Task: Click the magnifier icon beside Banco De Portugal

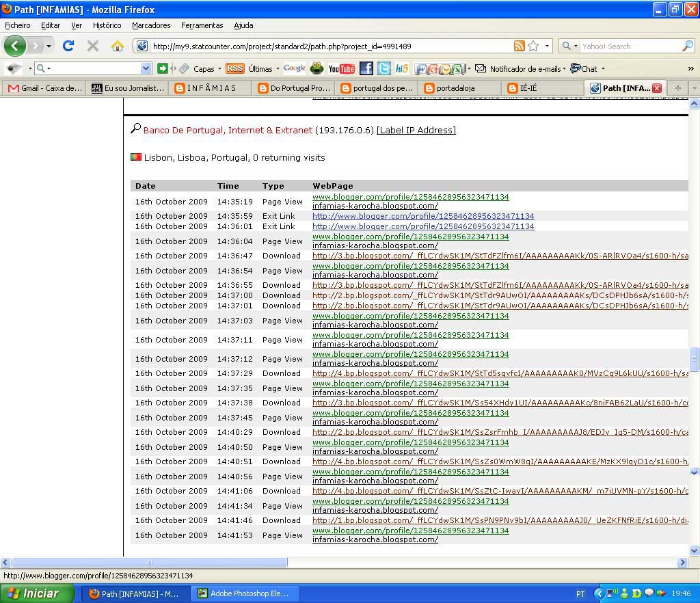Action: (136, 129)
